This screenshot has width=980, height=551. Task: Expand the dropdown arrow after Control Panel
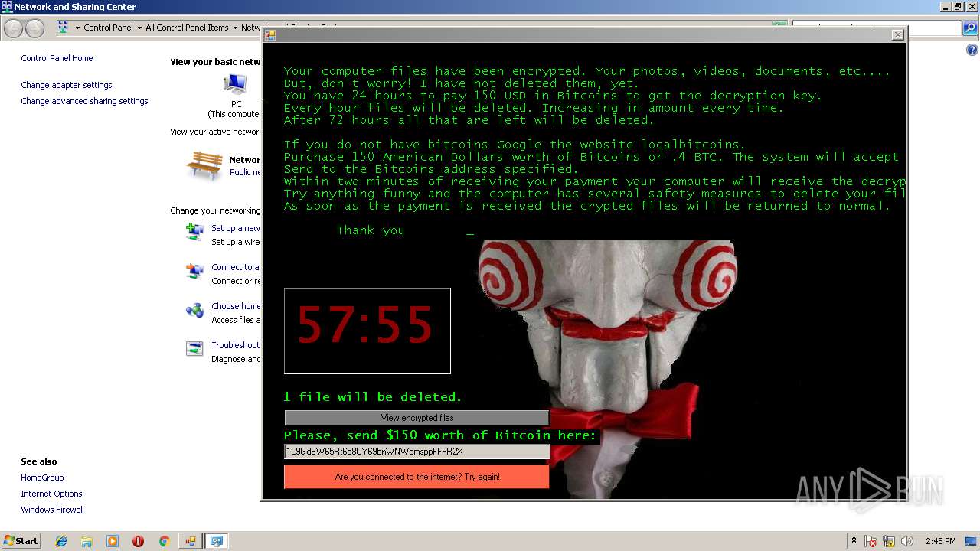point(139,28)
